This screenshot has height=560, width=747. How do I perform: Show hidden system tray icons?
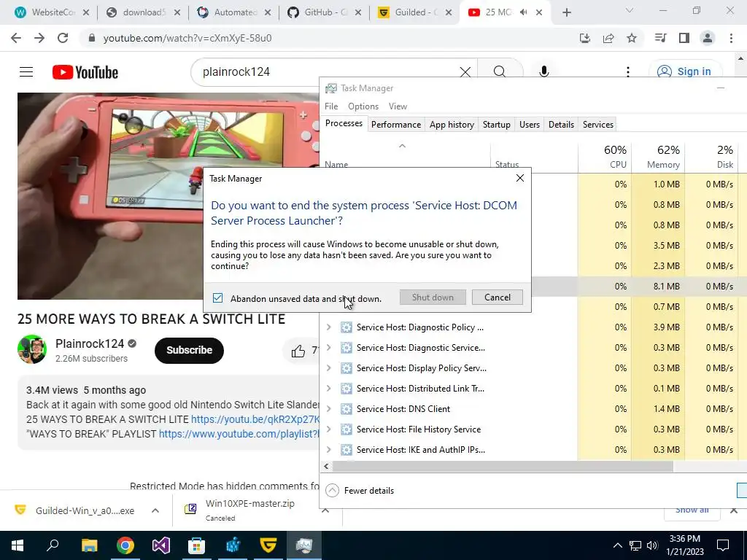[x=617, y=545]
